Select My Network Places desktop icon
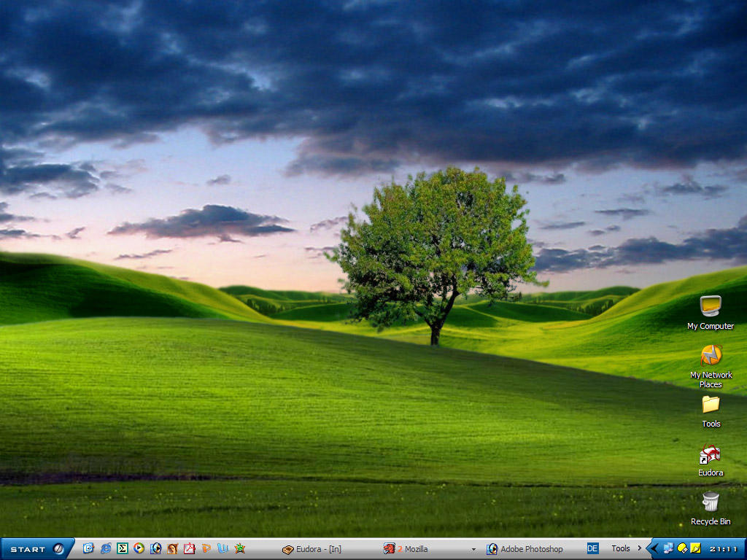Screen dimensions: 747x560 coord(711,367)
